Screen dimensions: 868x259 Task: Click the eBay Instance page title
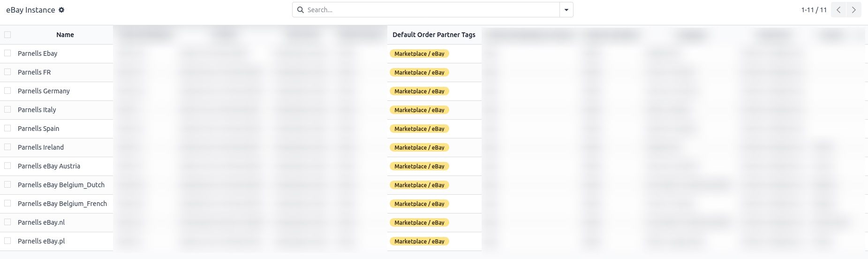(x=30, y=10)
